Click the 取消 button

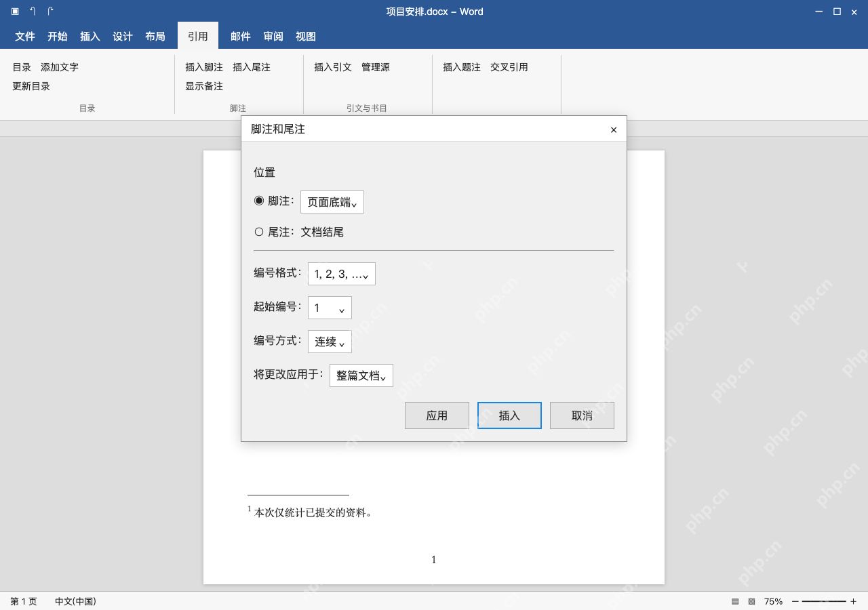click(582, 415)
